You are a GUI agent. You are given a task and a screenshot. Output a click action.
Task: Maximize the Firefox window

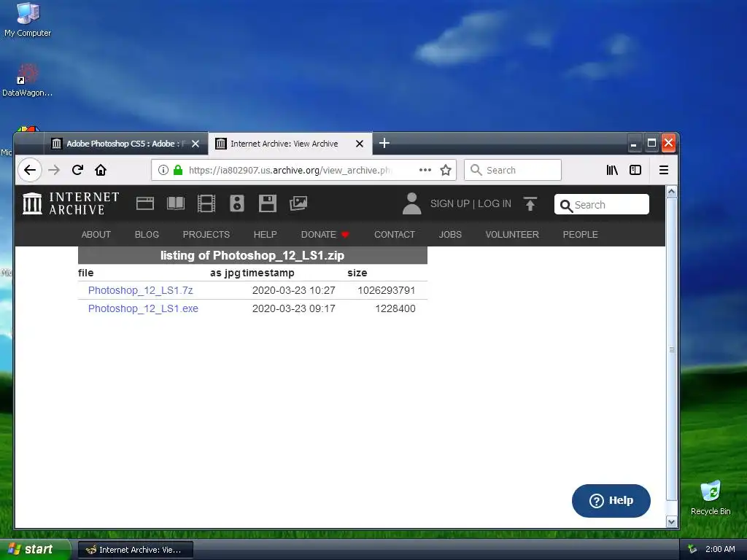(651, 144)
